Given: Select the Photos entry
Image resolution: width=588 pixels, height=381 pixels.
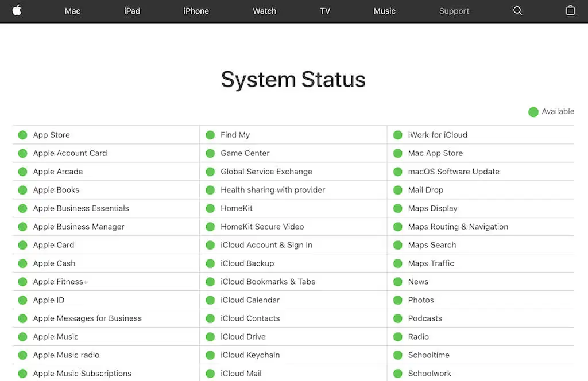Looking at the screenshot, I should (x=421, y=300).
